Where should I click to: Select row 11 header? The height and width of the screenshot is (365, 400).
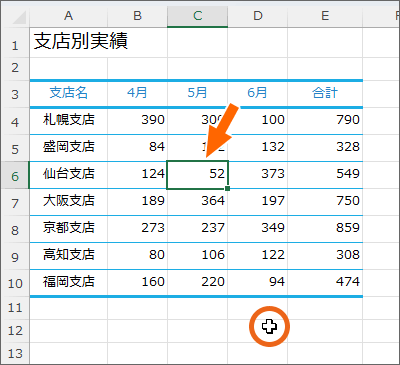pos(15,307)
